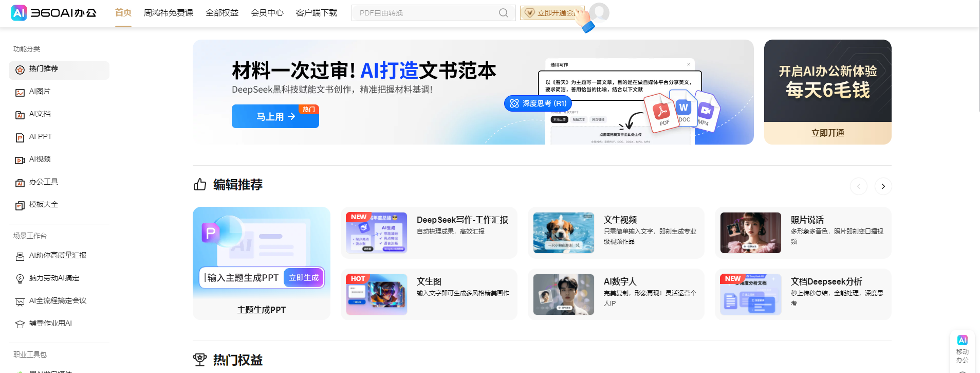Show previous 编辑推荐 items with left arrow
Screen dimensions: 980x373
tap(858, 186)
